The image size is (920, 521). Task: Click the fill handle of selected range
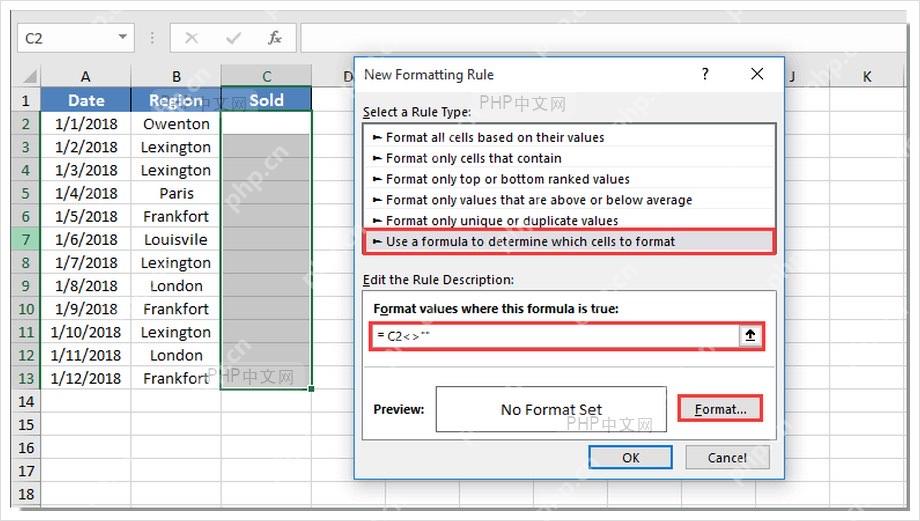pyautogui.click(x=311, y=388)
